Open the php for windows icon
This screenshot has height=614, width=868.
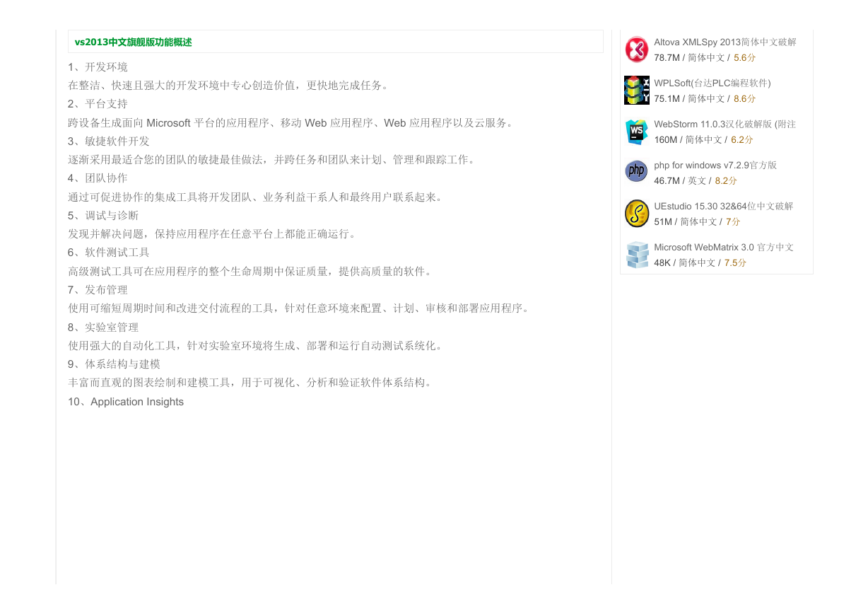[637, 171]
